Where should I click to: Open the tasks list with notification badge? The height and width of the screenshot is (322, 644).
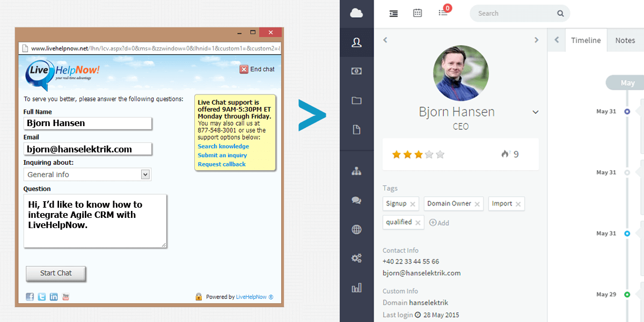pos(443,12)
